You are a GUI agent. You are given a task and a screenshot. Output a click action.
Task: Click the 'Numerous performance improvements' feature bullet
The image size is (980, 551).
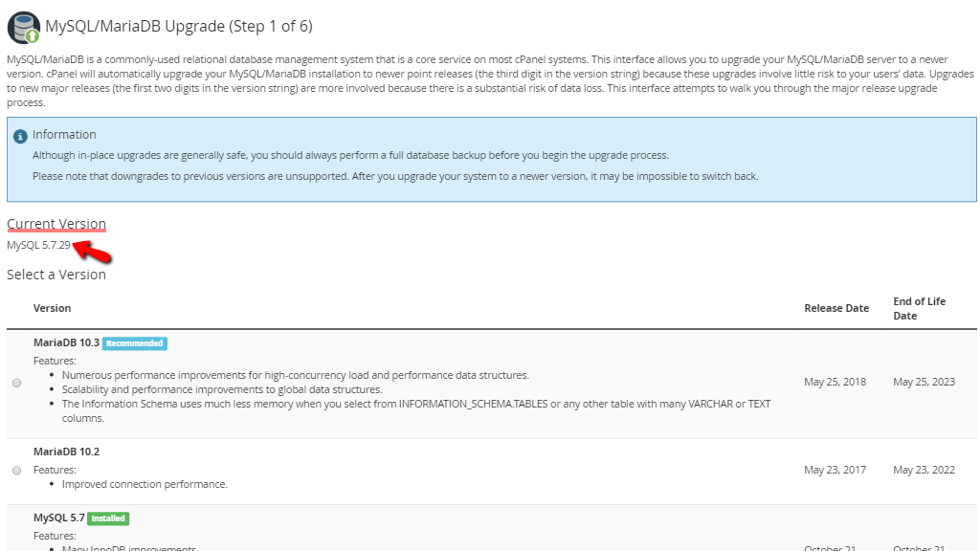295,375
